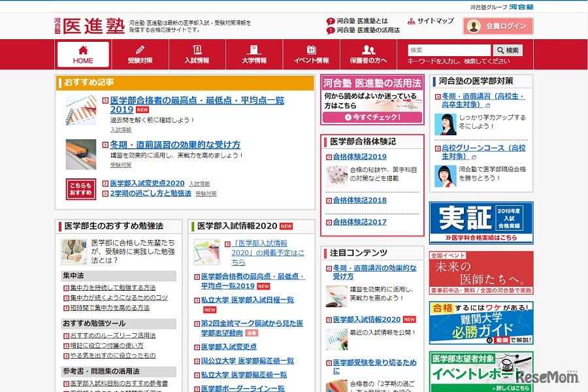Screen dimensions: 588x392
Task: Open 医学部ボーダーライン一覧 link
Action: pos(242,388)
